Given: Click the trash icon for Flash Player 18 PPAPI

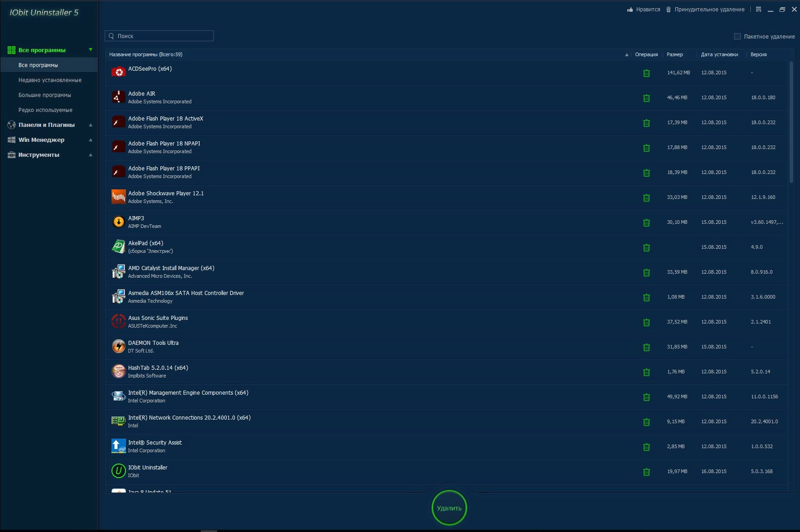Looking at the screenshot, I should (x=646, y=173).
